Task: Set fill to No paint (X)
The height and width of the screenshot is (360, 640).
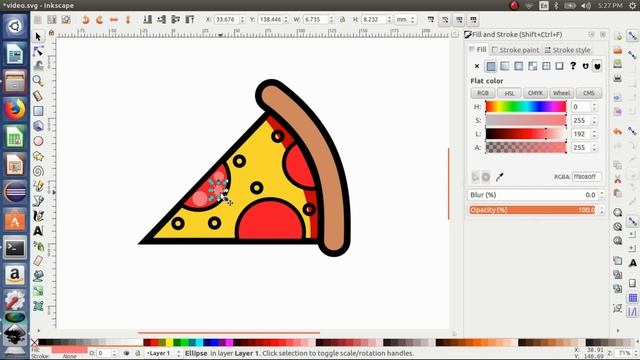Action: pos(477,66)
